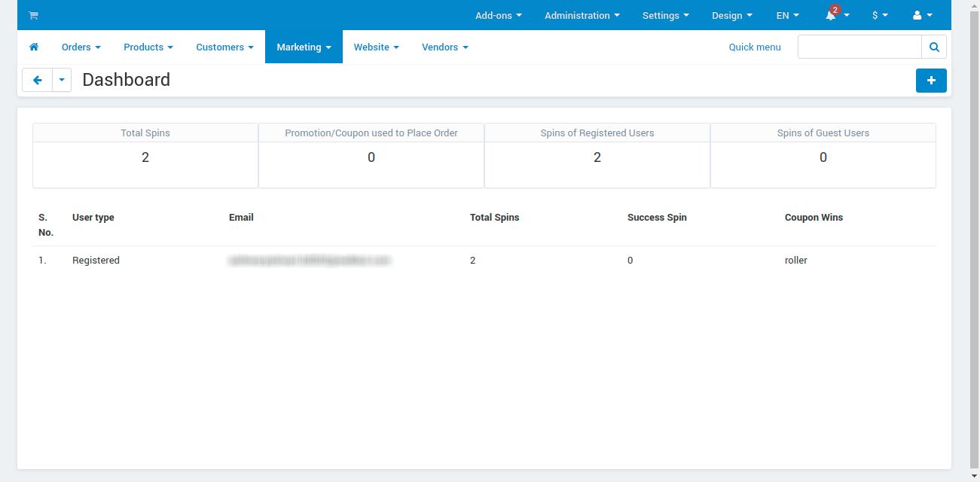The width and height of the screenshot is (980, 482).
Task: Click into the search input field
Action: (x=859, y=47)
